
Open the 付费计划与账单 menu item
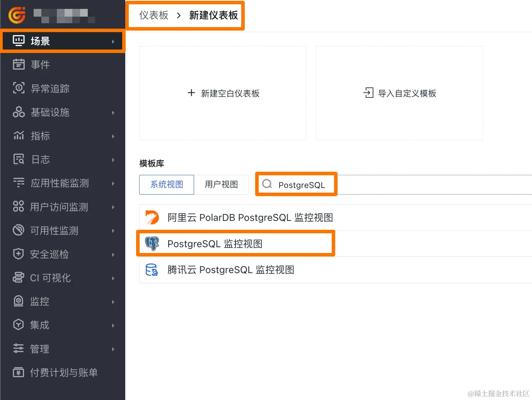[63, 372]
